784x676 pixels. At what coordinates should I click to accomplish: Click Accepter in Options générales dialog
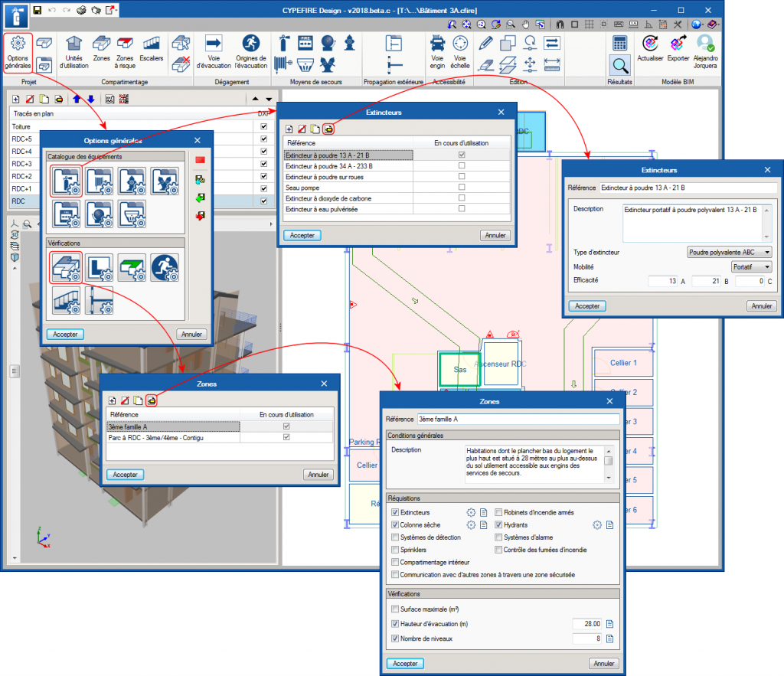66,334
